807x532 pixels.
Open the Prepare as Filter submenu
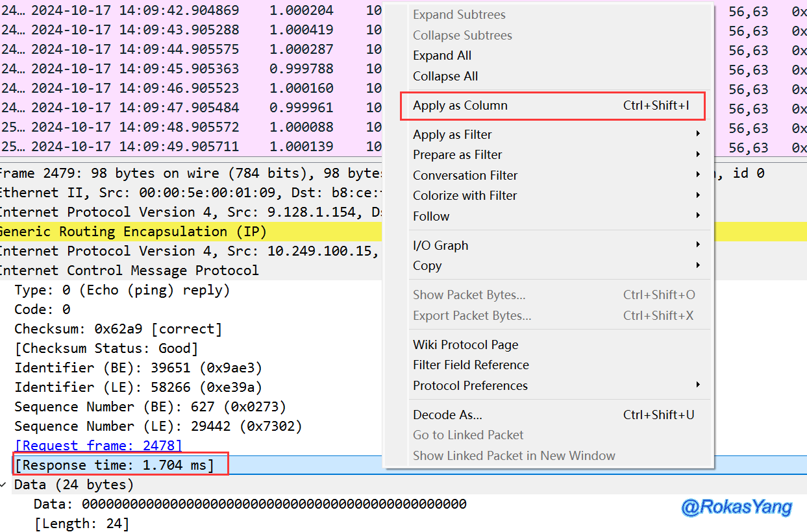tap(457, 155)
